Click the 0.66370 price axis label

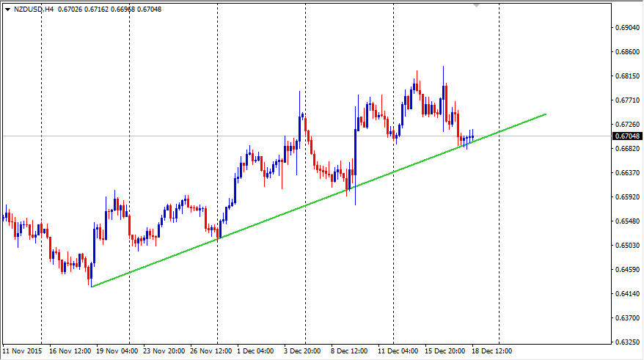[x=628, y=173]
